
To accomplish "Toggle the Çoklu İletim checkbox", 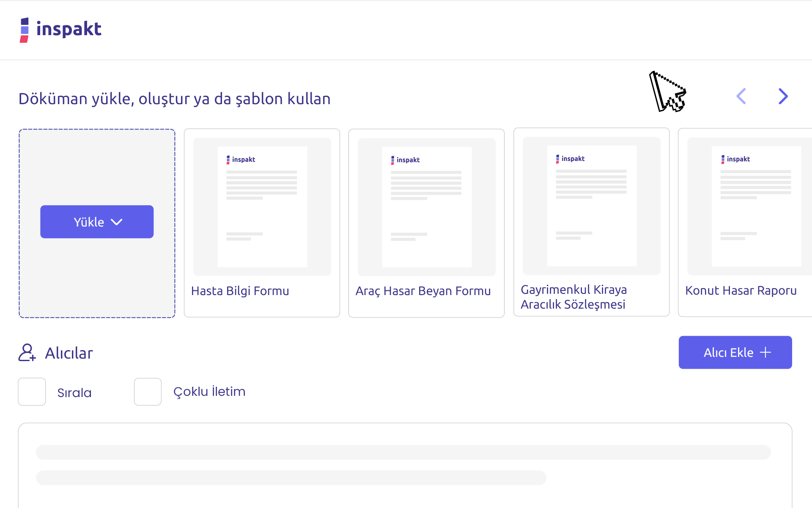I will pos(148,392).
